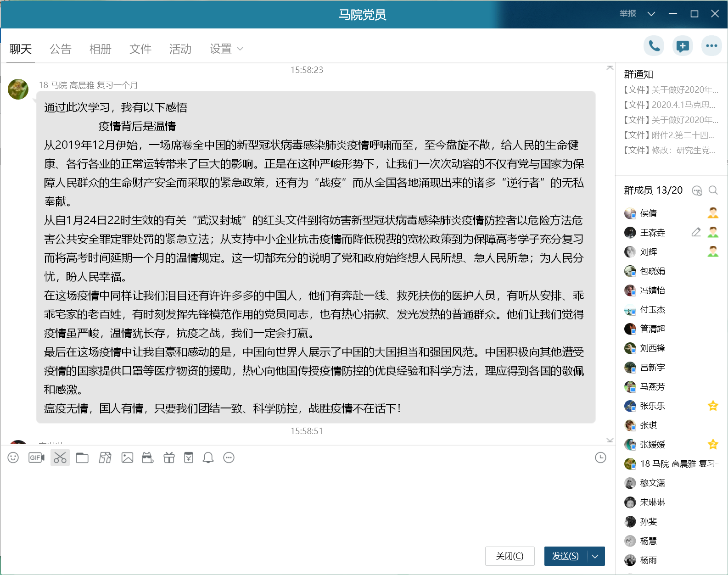Select the scissors screenshot tool

click(x=60, y=458)
